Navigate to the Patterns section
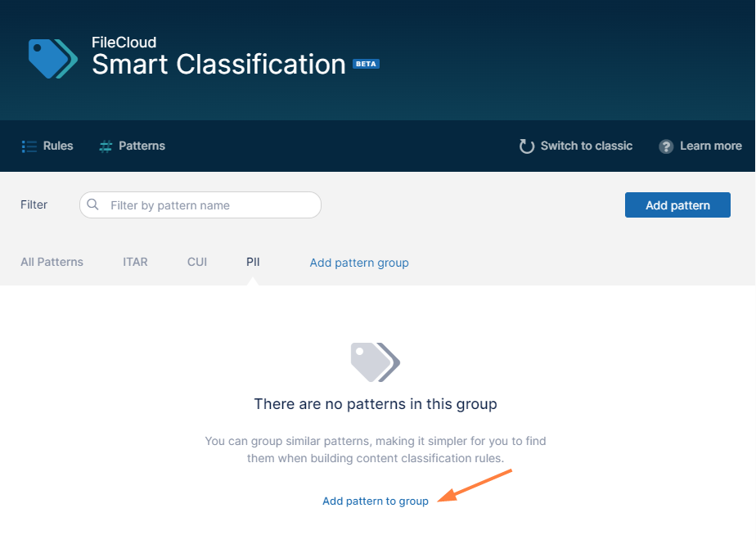This screenshot has width=756, height=544. [x=141, y=146]
